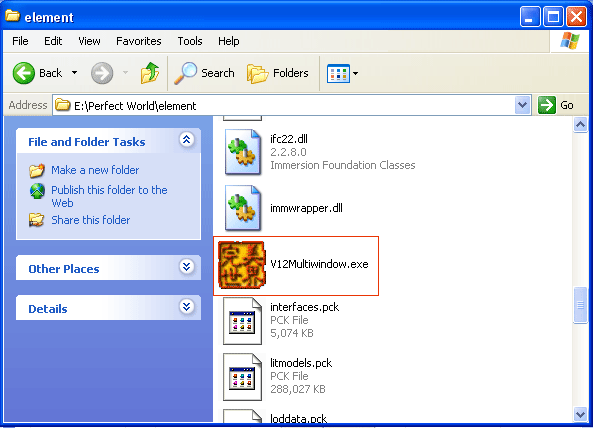The width and height of the screenshot is (593, 428).
Task: Click the Make a new folder link
Action: (x=95, y=170)
